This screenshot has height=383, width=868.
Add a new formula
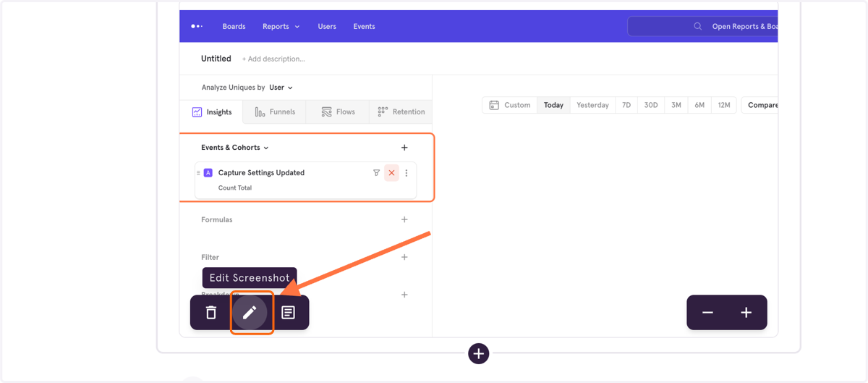click(404, 219)
